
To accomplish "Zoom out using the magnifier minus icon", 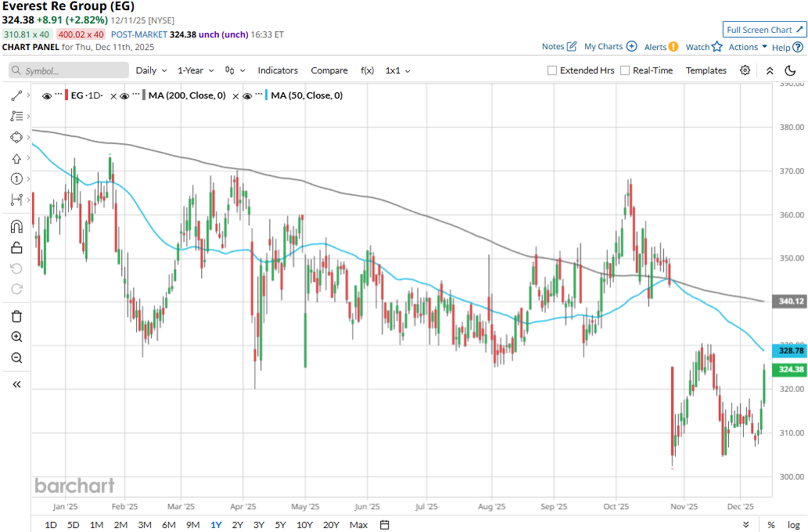I will 16,358.
